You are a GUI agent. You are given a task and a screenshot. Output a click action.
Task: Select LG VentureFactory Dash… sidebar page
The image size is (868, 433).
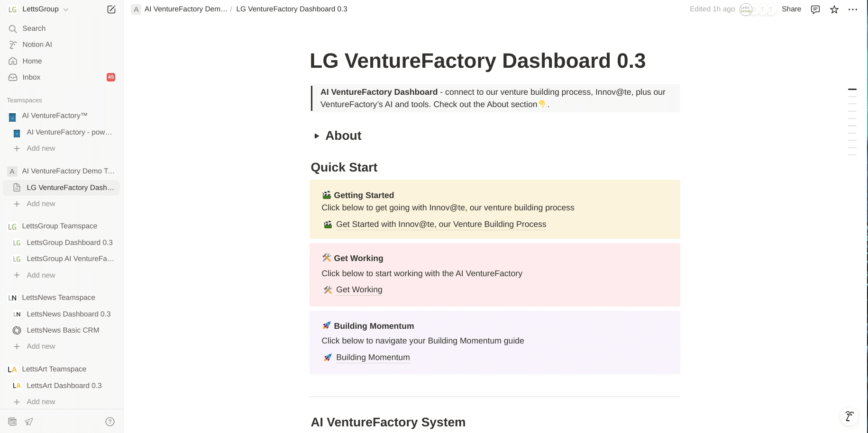tap(62, 188)
